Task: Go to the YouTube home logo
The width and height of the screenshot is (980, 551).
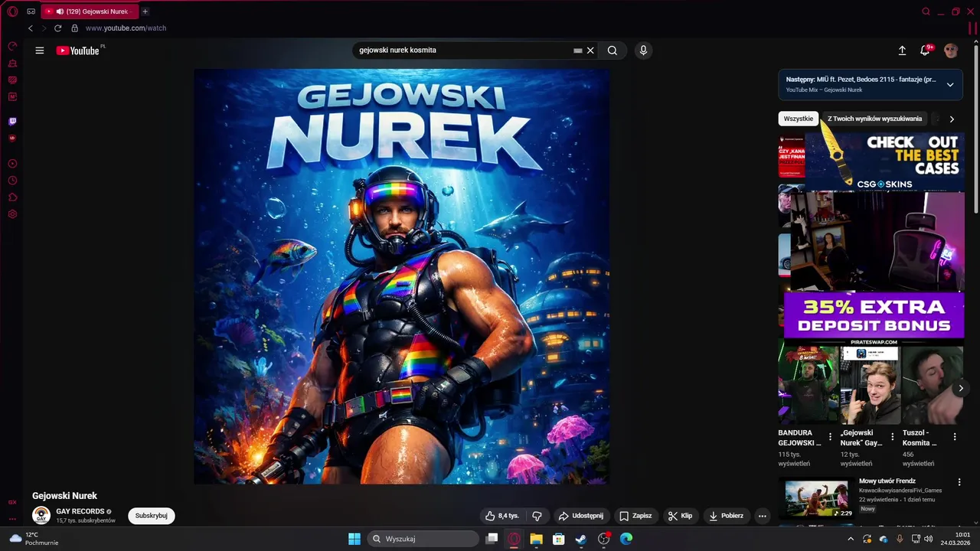Action: coord(78,51)
